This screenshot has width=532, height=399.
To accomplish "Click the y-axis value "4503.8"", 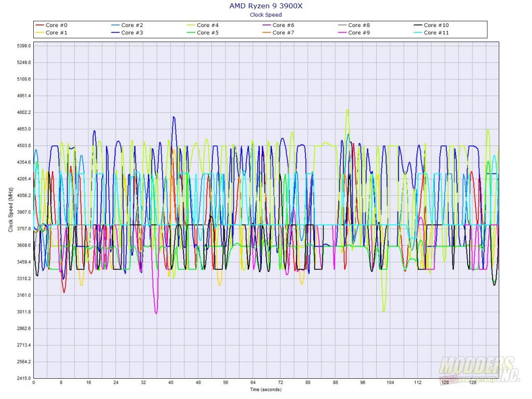I will (x=24, y=145).
